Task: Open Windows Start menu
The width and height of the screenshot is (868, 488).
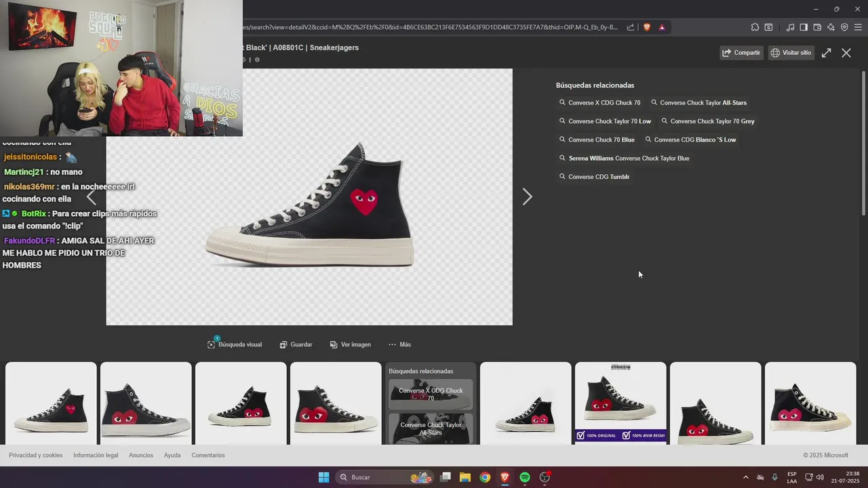Action: point(323,477)
